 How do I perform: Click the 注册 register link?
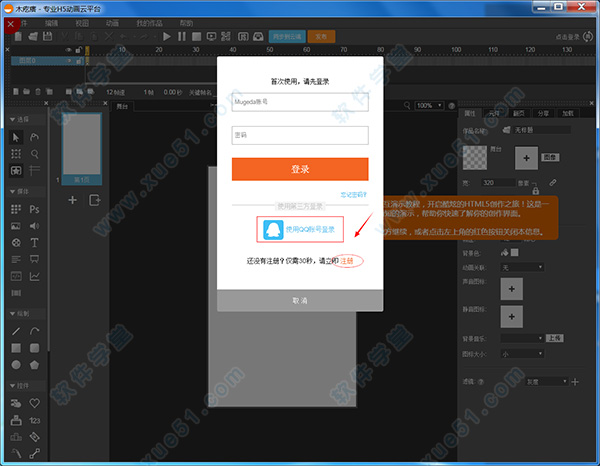pyautogui.click(x=348, y=260)
